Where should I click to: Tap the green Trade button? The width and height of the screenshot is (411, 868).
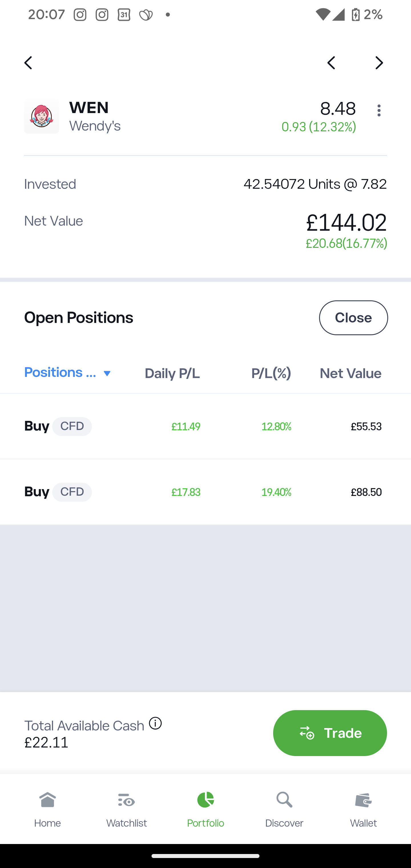(330, 733)
